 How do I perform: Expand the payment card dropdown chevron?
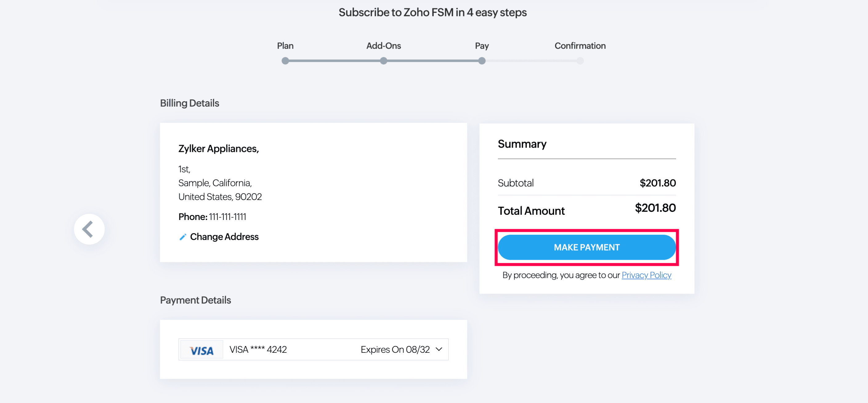[439, 349]
